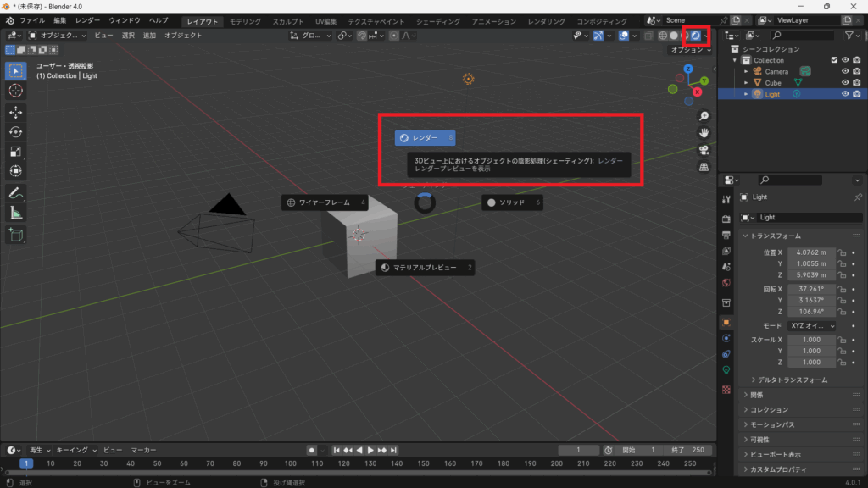Screen dimensions: 868x488
Task: Switch perspective/orthographic grid icon
Action: (x=704, y=167)
